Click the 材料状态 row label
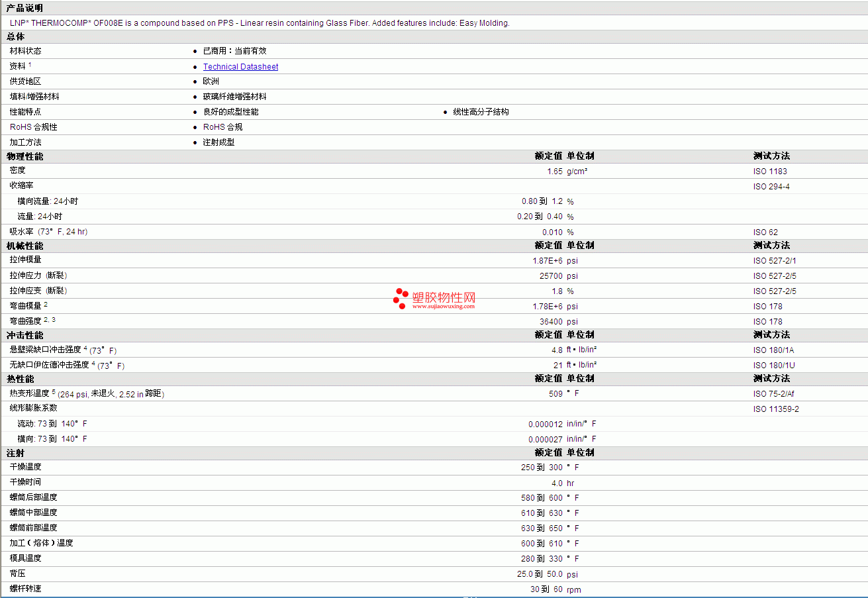This screenshot has height=598, width=868. tap(25, 51)
